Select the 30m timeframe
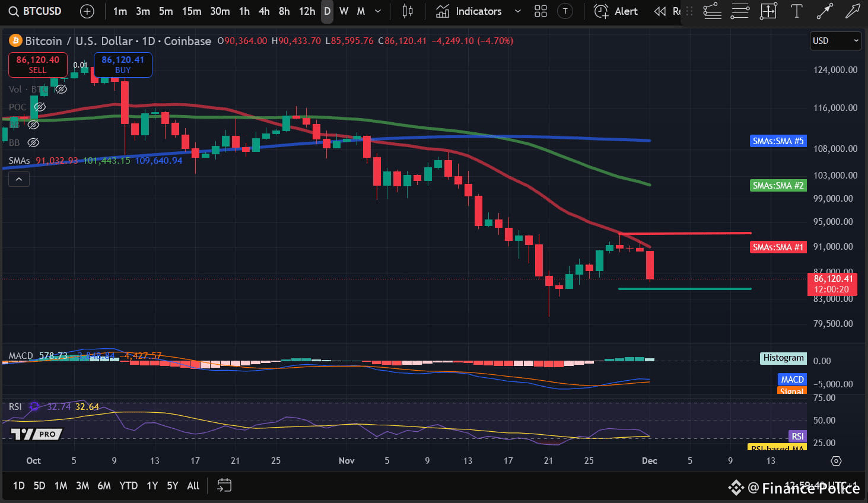 pyautogui.click(x=220, y=11)
